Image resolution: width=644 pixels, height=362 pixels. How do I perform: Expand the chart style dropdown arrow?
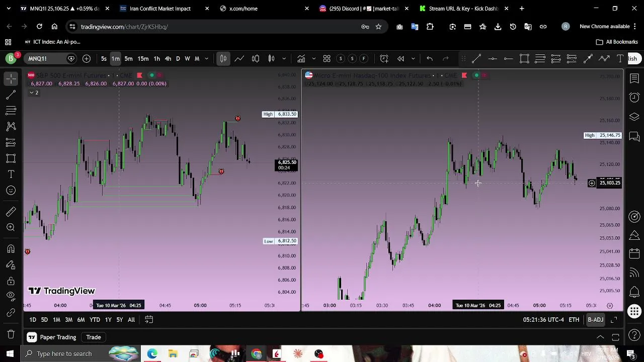coord(284,59)
